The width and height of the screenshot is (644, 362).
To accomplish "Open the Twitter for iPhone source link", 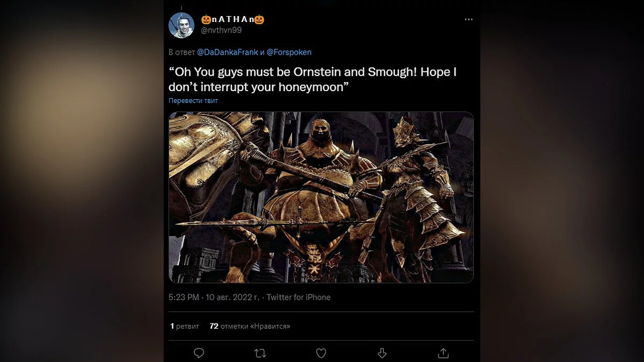I will point(298,297).
